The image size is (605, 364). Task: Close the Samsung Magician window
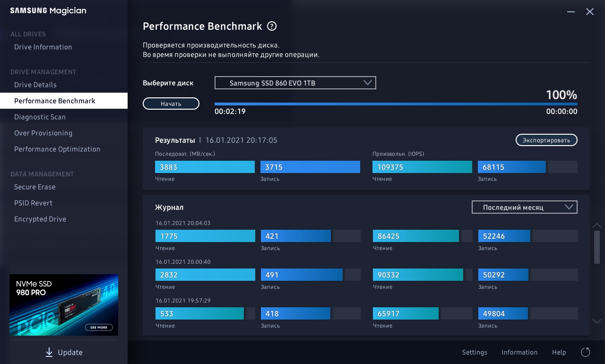coord(590,12)
